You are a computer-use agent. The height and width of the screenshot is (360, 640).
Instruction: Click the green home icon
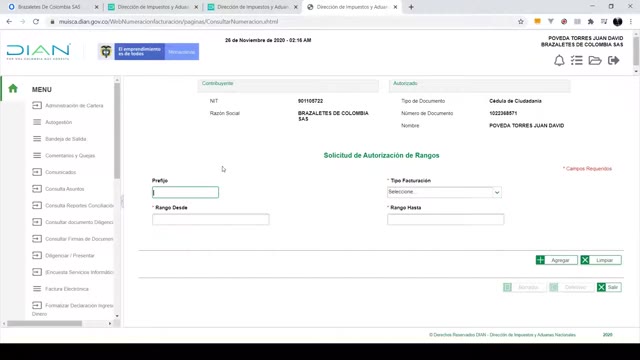pos(13,88)
